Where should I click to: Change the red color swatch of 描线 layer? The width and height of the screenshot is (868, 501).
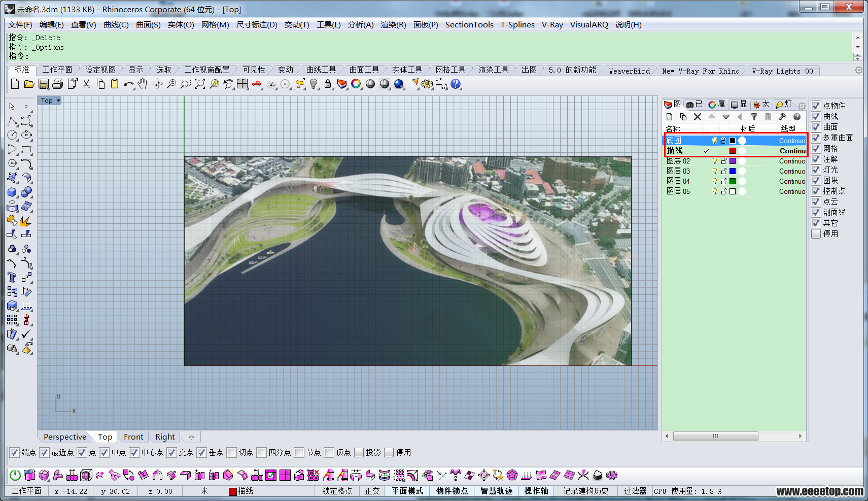pyautogui.click(x=733, y=151)
